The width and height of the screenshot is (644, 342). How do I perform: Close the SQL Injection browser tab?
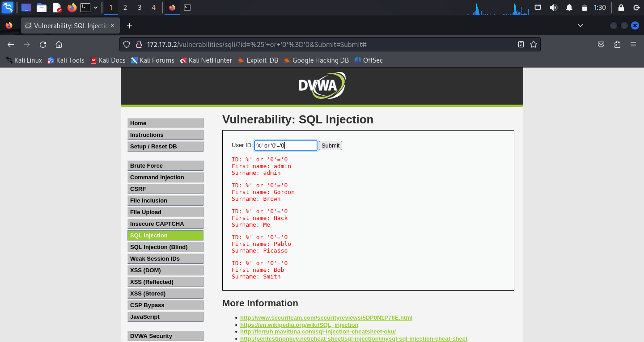click(113, 26)
